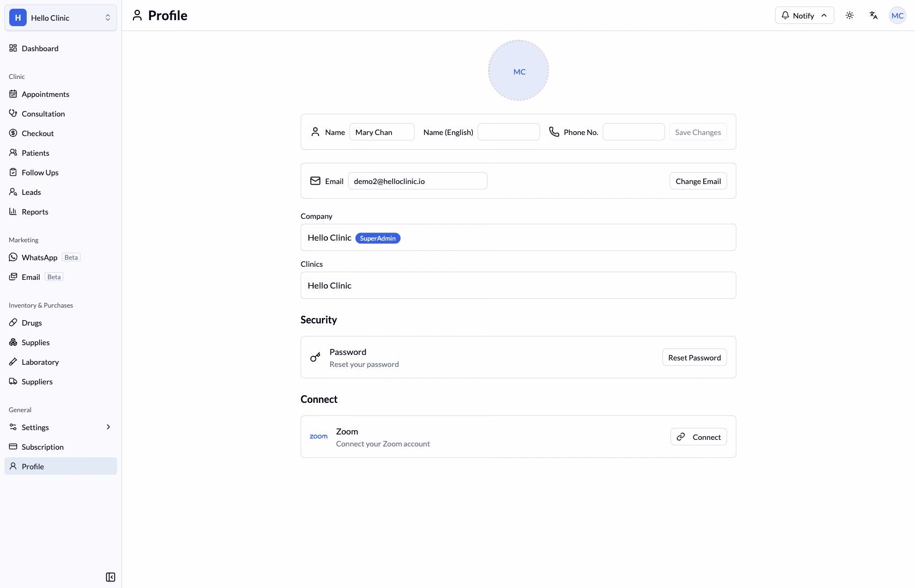
Task: Click the key icon beside Password
Action: click(315, 357)
